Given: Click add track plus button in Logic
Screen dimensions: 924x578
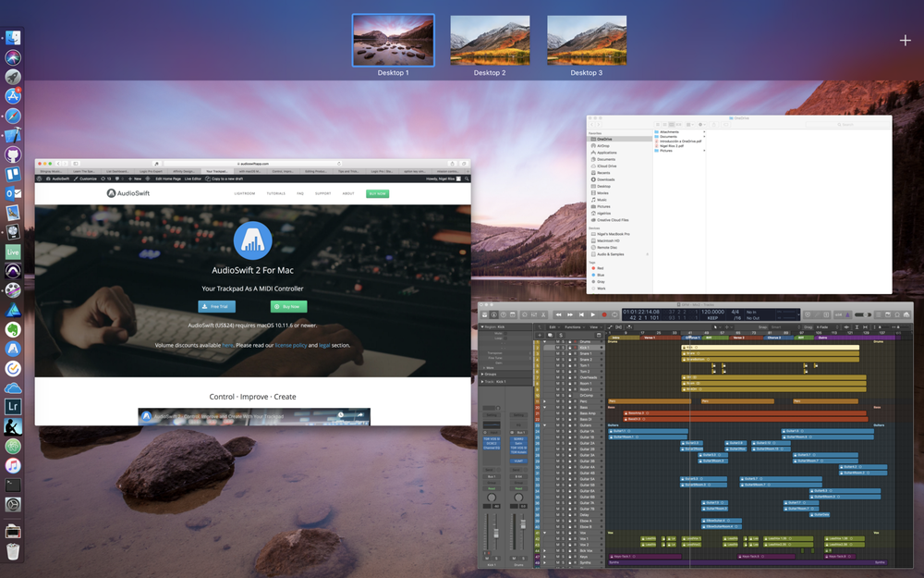Looking at the screenshot, I should (x=540, y=335).
